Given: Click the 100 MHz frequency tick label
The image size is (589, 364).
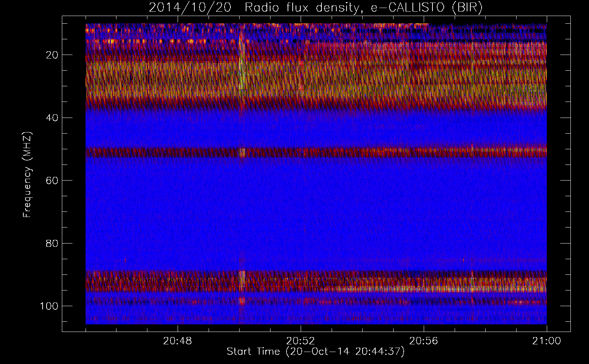Looking at the screenshot, I should 49,306.
